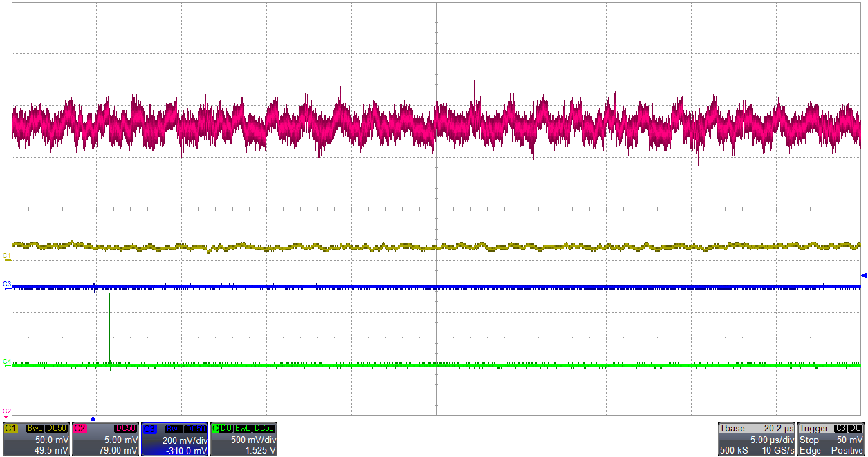Image resolution: width=868 pixels, height=457 pixels.
Task: Click the 500 kS sample count
Action: 734,451
